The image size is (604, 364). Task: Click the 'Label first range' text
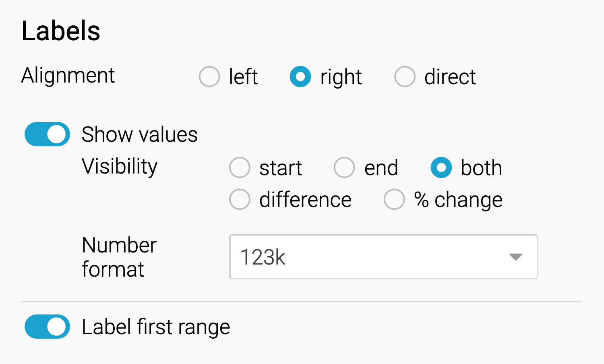(156, 327)
